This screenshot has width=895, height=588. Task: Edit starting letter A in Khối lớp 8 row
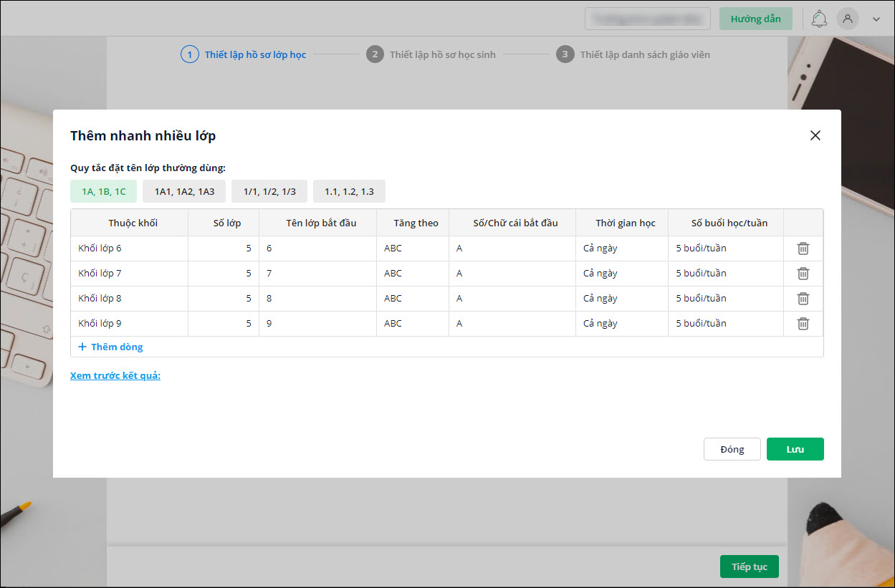[512, 299]
